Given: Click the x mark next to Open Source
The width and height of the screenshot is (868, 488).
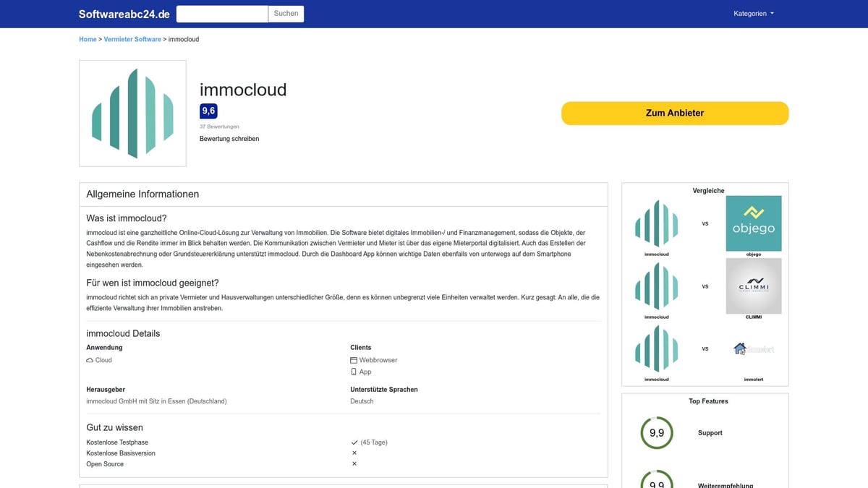Looking at the screenshot, I should (x=354, y=463).
